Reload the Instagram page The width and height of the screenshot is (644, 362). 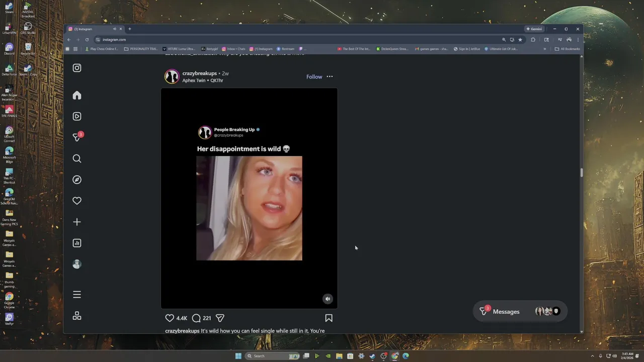click(x=87, y=40)
